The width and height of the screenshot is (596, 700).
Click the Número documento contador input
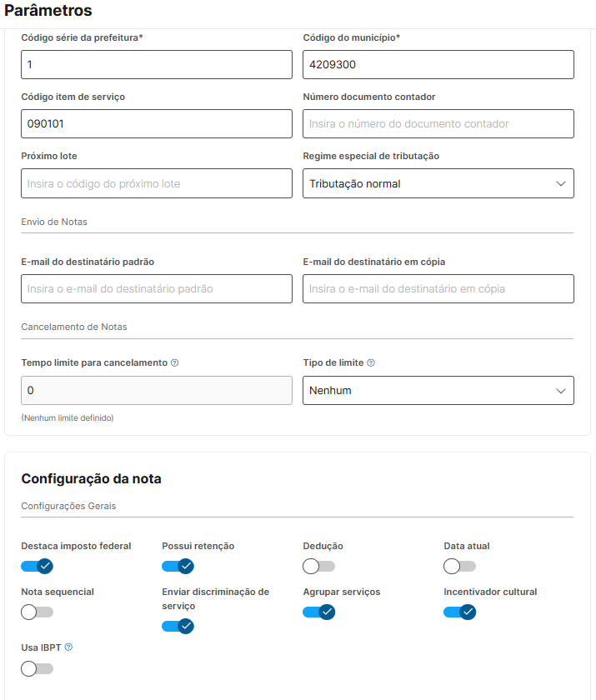438,124
